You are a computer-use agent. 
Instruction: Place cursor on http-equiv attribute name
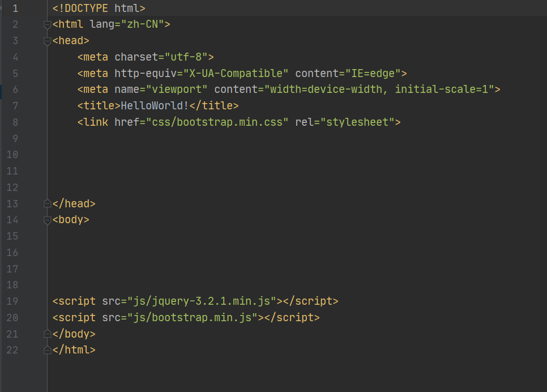tap(146, 73)
